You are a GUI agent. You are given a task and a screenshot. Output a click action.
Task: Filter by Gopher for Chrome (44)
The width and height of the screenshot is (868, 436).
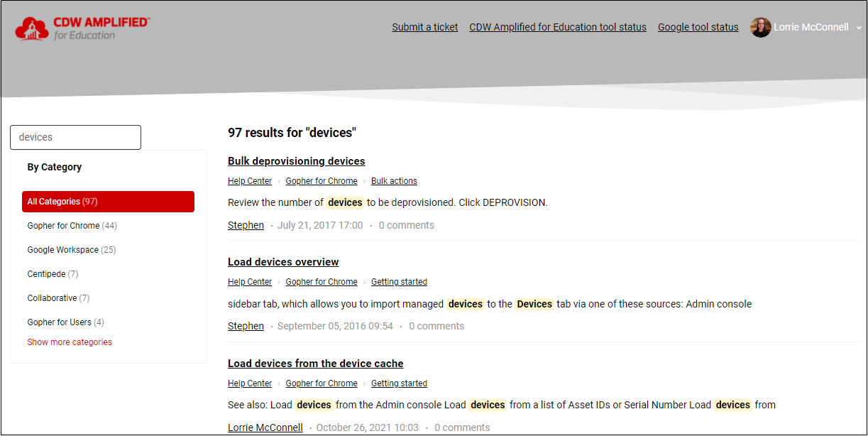coord(72,226)
